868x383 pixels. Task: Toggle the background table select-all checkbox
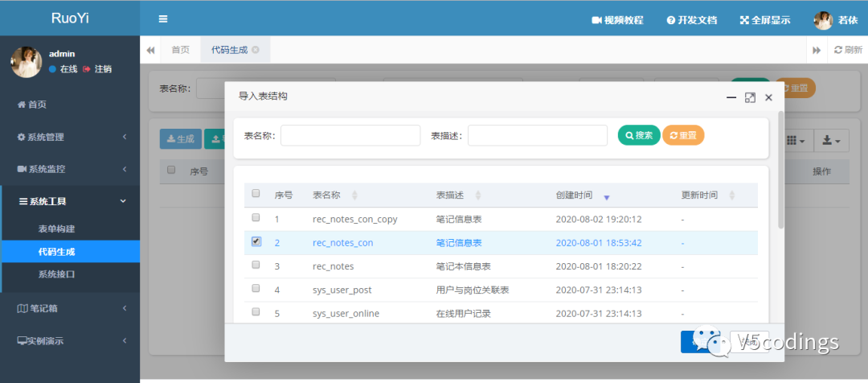(171, 170)
